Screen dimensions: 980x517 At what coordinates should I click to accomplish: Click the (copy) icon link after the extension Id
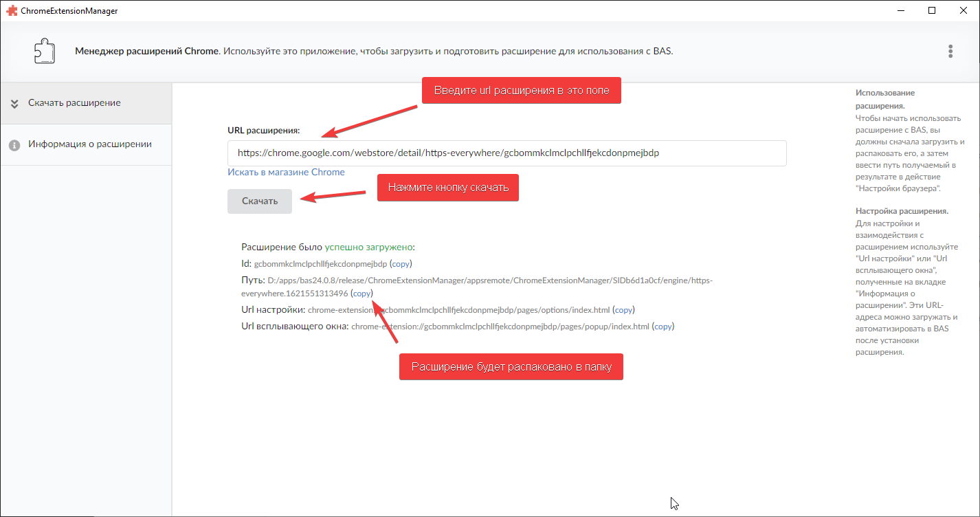click(402, 263)
